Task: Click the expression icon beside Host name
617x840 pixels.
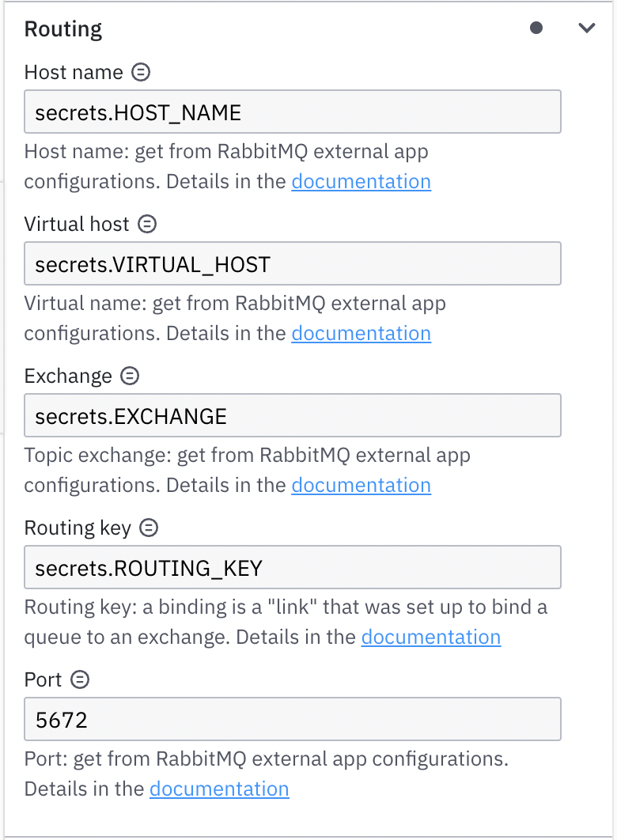Action: point(139,72)
